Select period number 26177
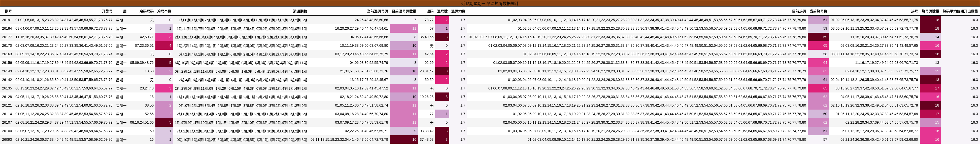This screenshot has width=980, height=144. 7,37
